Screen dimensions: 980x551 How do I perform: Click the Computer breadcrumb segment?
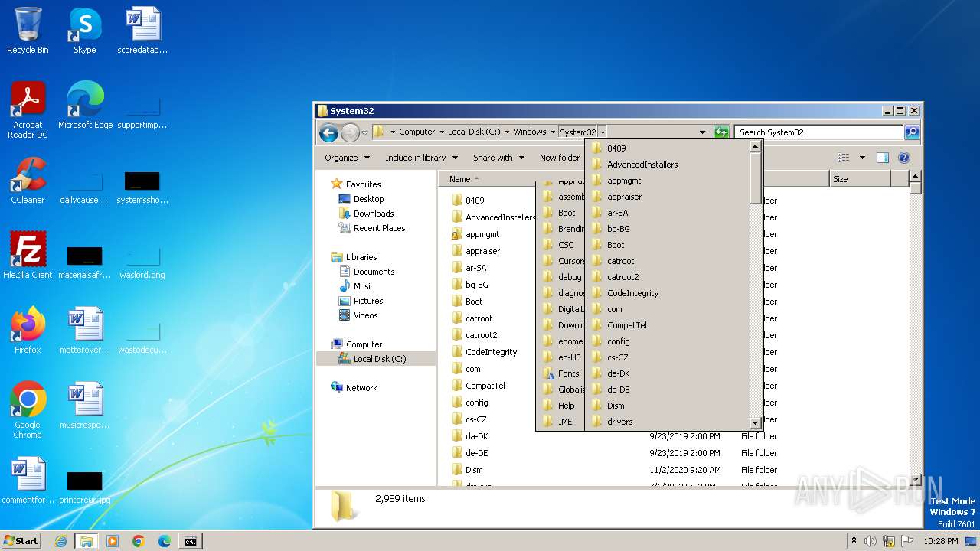tap(417, 132)
